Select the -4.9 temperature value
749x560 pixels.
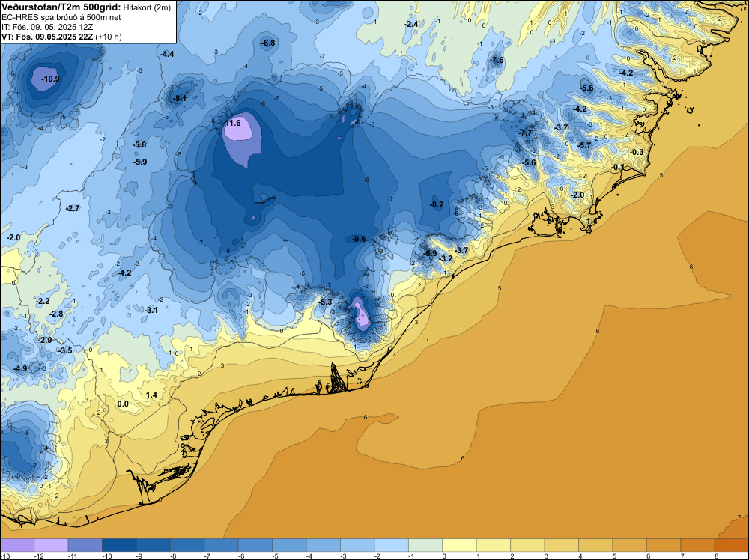(20, 368)
